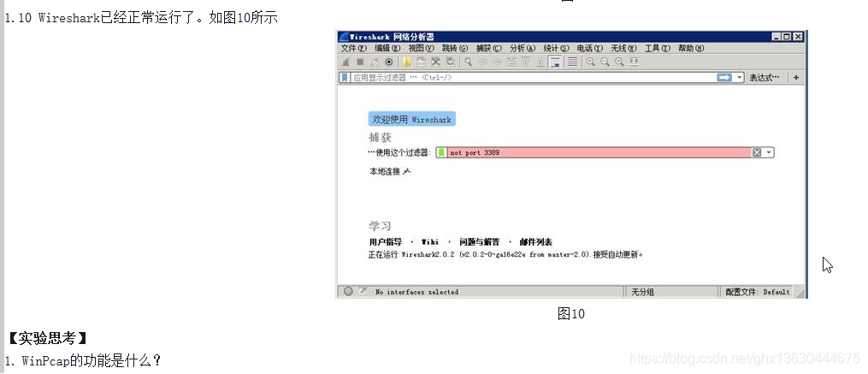Zoom in on the packet text
The height and width of the screenshot is (374, 868).
[591, 62]
